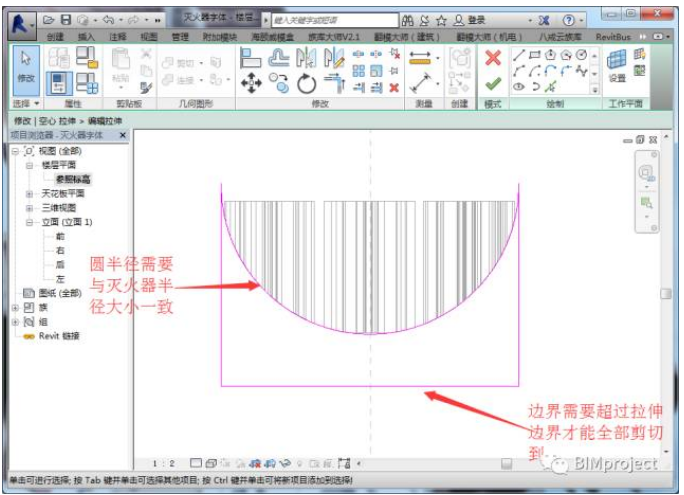
Task: Click the Revit application logo button
Action: [19, 20]
